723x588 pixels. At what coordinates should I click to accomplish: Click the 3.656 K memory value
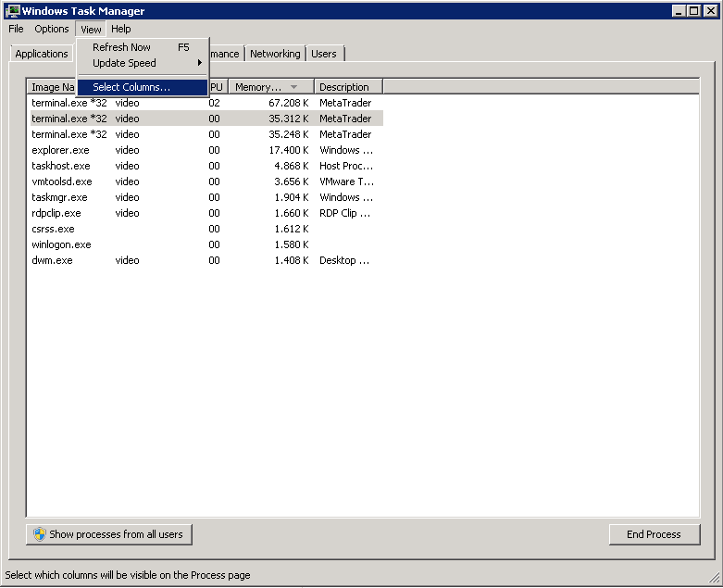(292, 181)
